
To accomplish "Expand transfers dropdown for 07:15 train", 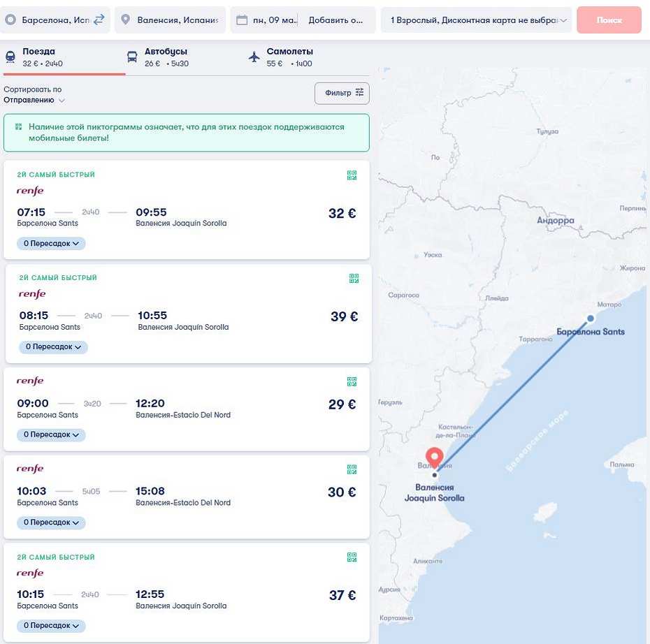I will pyautogui.click(x=51, y=244).
